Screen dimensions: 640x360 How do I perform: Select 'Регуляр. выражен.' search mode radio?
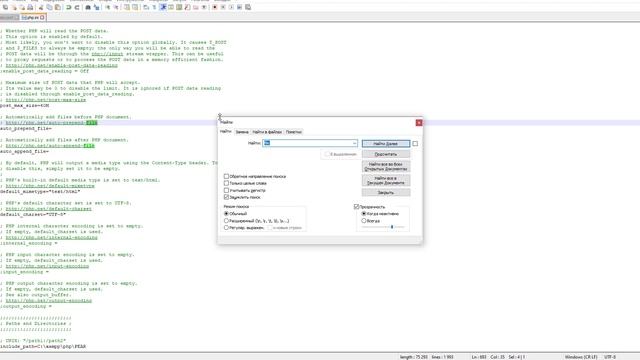click(226, 227)
